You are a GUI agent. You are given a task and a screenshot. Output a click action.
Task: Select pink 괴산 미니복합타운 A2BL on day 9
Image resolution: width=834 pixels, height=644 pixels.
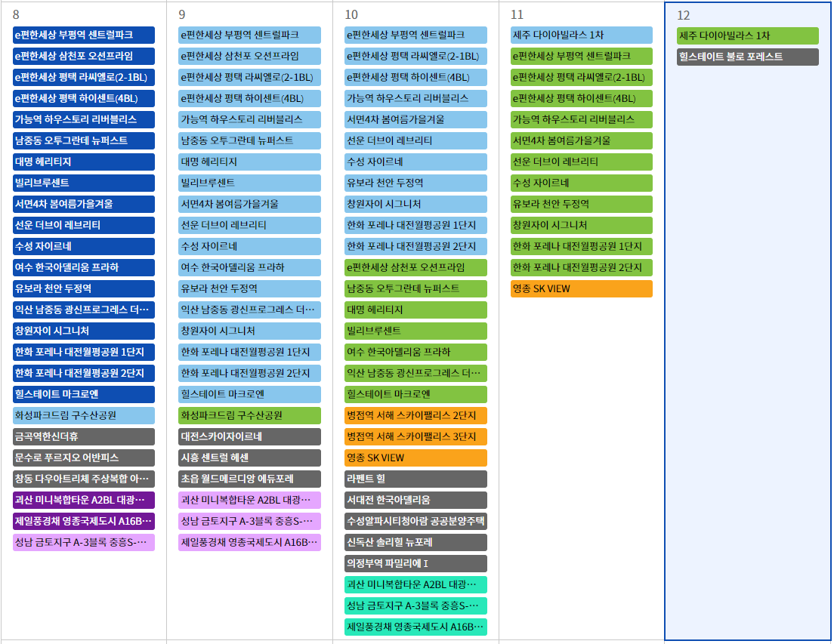coord(249,500)
